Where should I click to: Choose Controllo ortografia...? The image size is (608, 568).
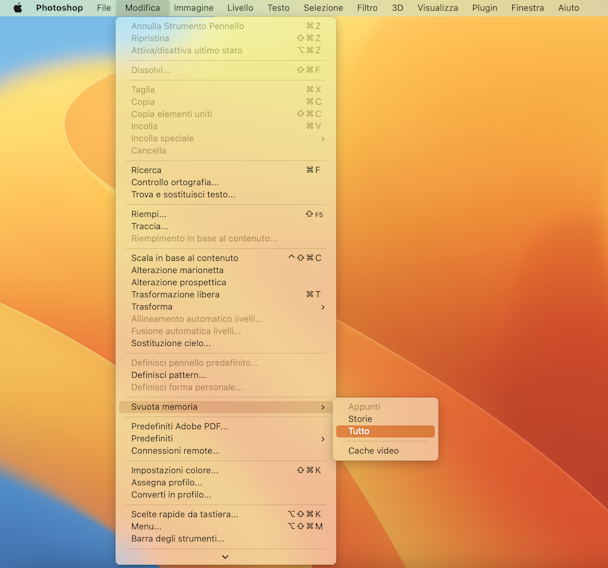226,182
